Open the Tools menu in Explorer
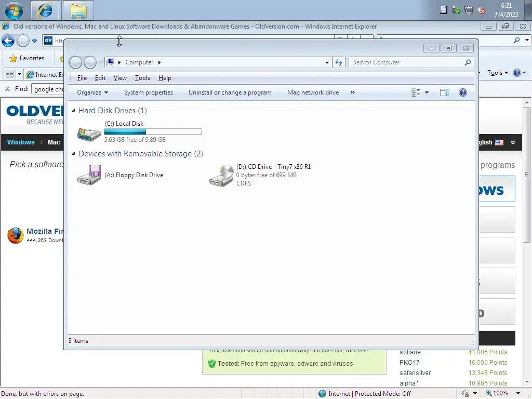This screenshot has height=399, width=532. point(142,78)
